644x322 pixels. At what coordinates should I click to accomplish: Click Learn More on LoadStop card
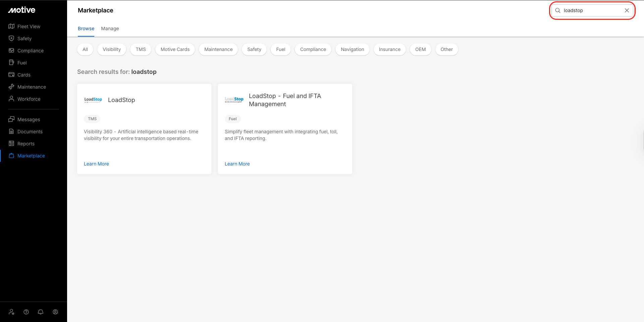click(96, 164)
